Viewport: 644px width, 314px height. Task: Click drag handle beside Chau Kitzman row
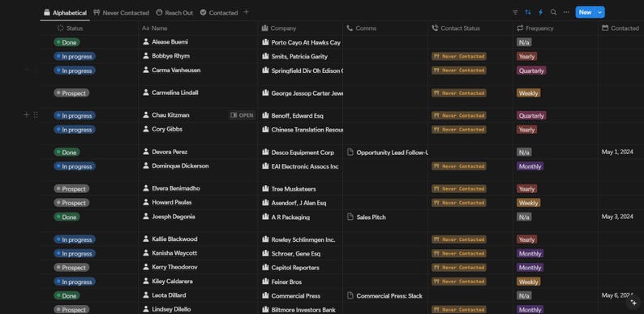(x=36, y=115)
